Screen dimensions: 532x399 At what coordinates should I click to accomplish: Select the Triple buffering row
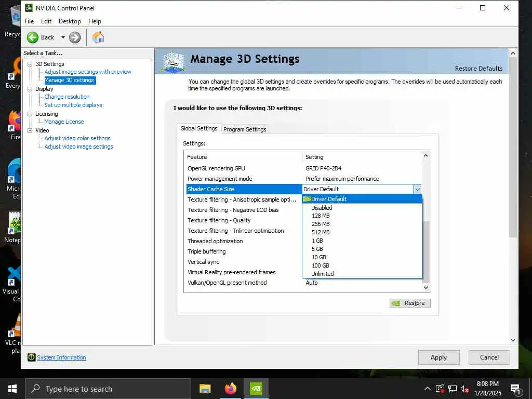[244, 251]
